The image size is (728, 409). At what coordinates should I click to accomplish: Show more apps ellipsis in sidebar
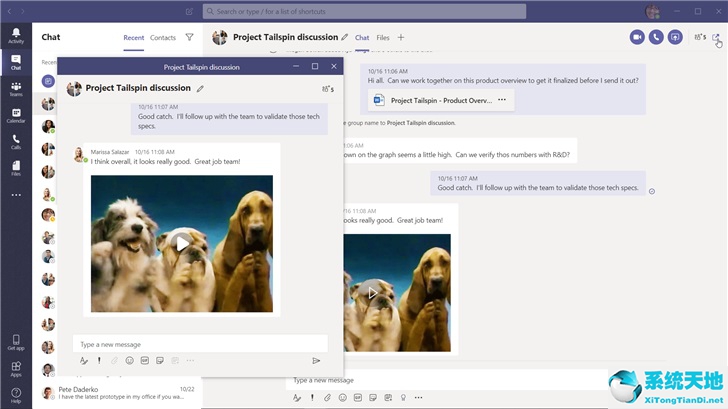[16, 195]
